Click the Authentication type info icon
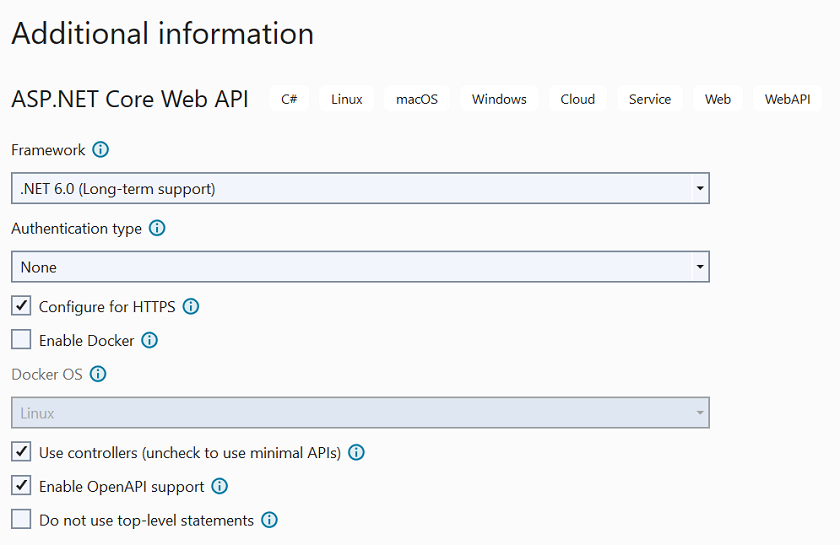This screenshot has width=840, height=545. coord(157,228)
